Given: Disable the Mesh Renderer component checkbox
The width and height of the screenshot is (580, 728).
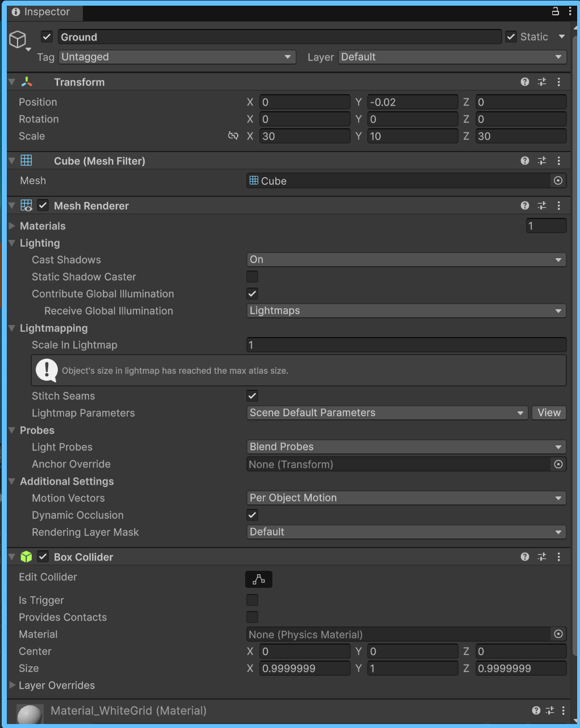Looking at the screenshot, I should 43,205.
